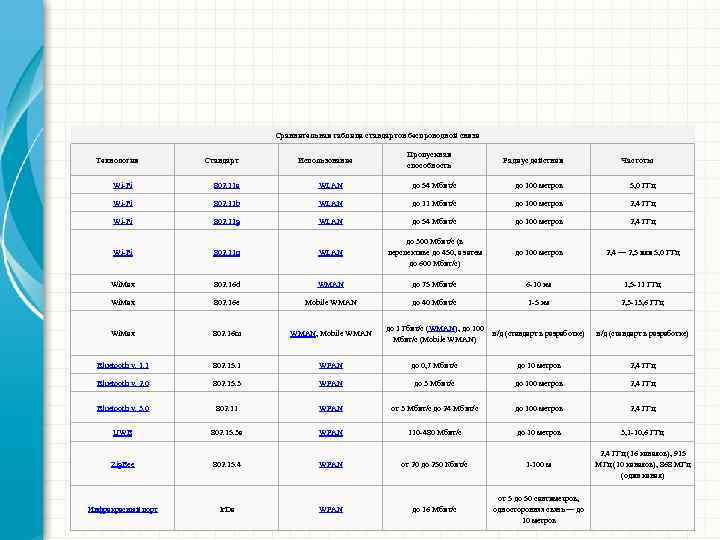Image resolution: width=720 pixels, height=540 pixels.
Task: Select the WiMax cell in the 802.16m row
Action: tap(123, 333)
